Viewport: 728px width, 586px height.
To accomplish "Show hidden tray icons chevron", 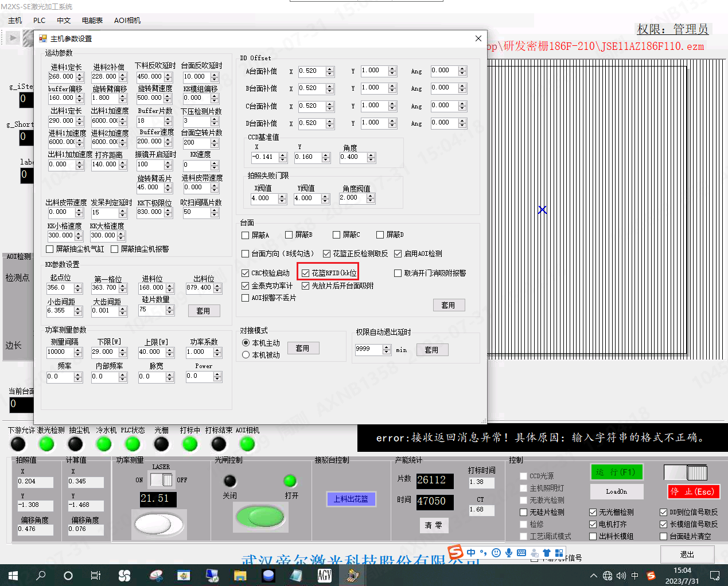I will coord(593,575).
